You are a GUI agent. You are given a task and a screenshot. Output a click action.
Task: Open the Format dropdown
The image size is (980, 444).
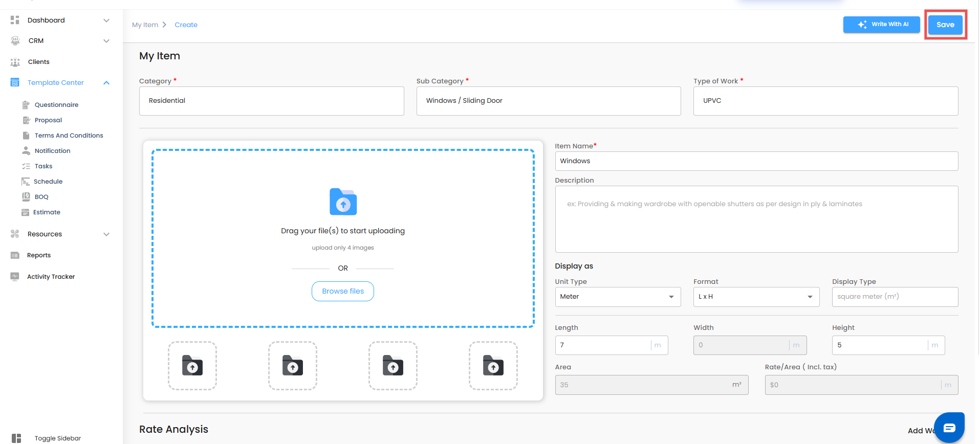tap(756, 297)
